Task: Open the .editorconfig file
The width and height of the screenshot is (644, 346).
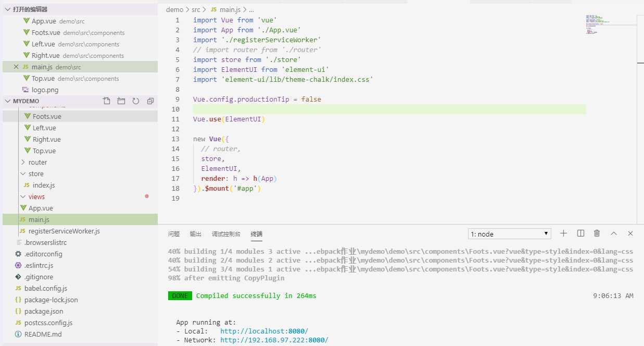Action: tap(80, 254)
